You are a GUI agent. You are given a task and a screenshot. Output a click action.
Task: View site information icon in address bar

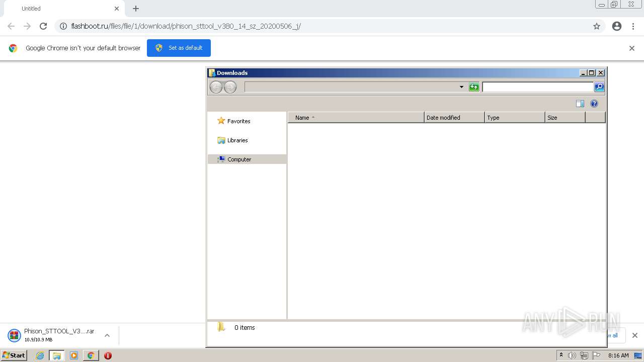coord(63,26)
